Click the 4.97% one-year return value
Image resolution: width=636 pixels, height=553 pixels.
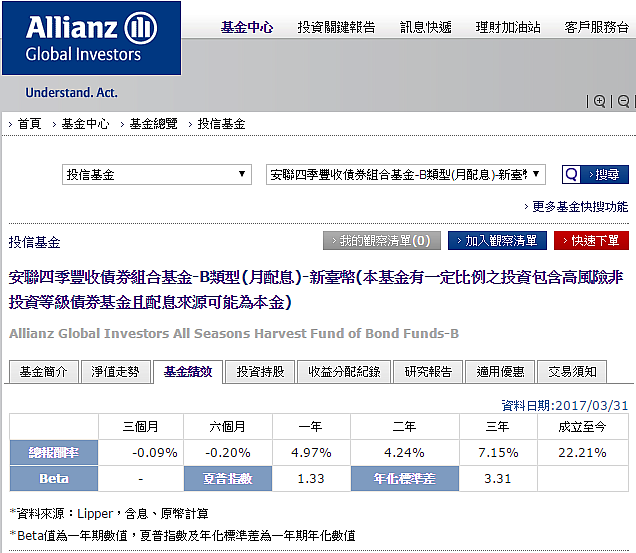tap(311, 452)
